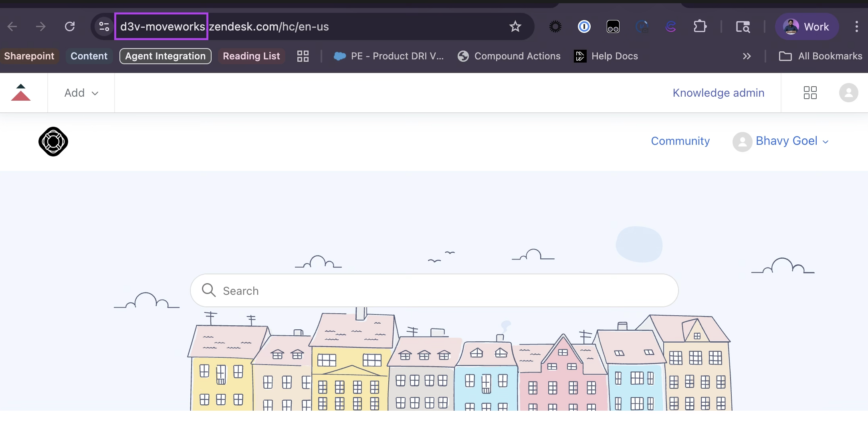
Task: Expand the Add dropdown menu
Action: [x=81, y=93]
